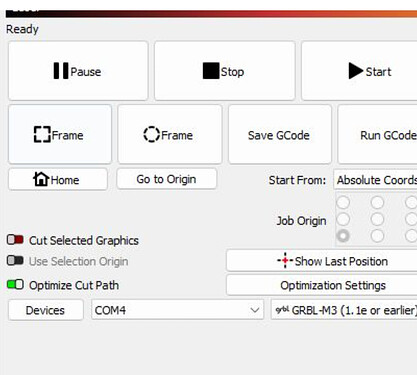Open the Start From mode dropdown
Viewport: 417px width, 375px height.
click(376, 180)
